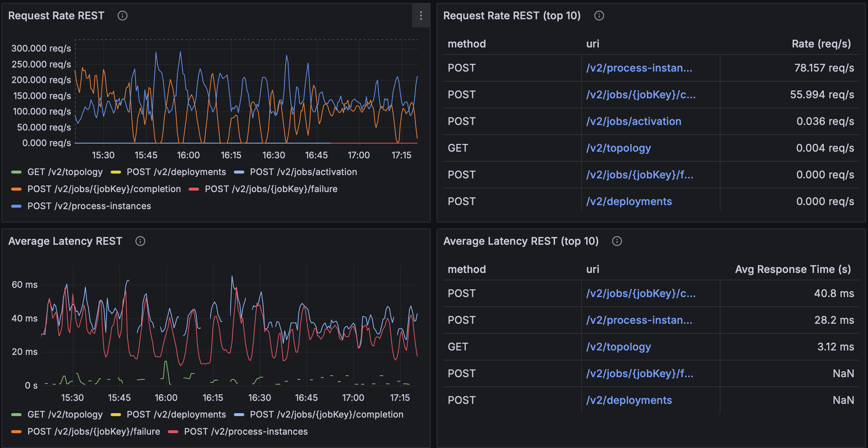The height and width of the screenshot is (448, 868).
Task: Open /v2/jobs/activation link in rate table
Action: (x=633, y=121)
